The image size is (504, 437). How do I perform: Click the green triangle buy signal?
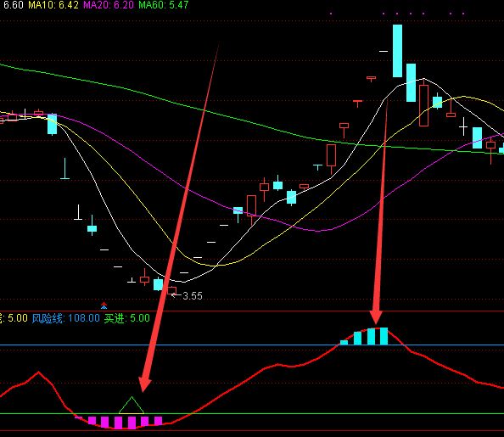tap(132, 405)
